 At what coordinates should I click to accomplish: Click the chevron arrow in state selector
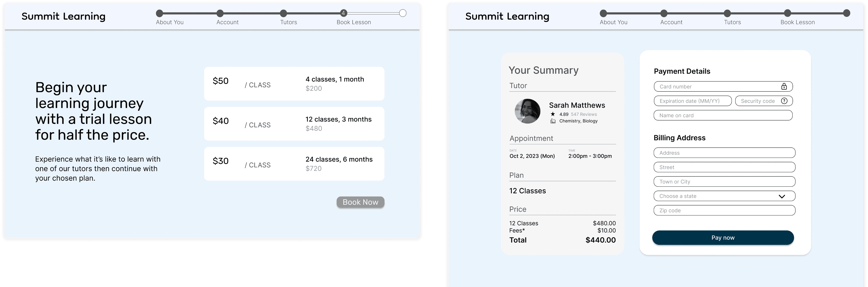click(782, 196)
